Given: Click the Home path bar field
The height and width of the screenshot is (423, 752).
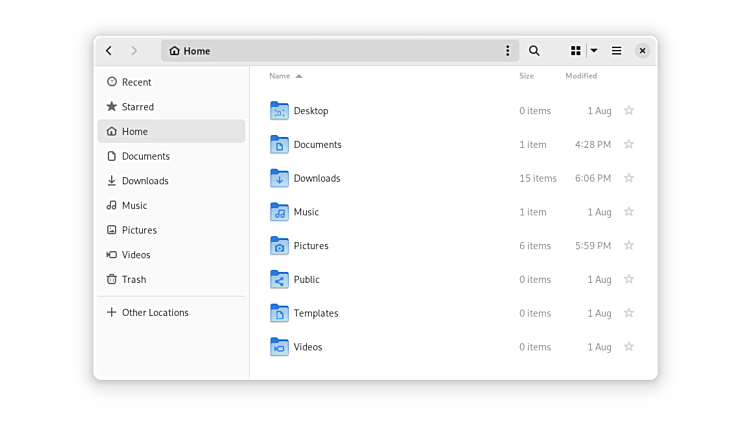Looking at the screenshot, I should (330, 51).
